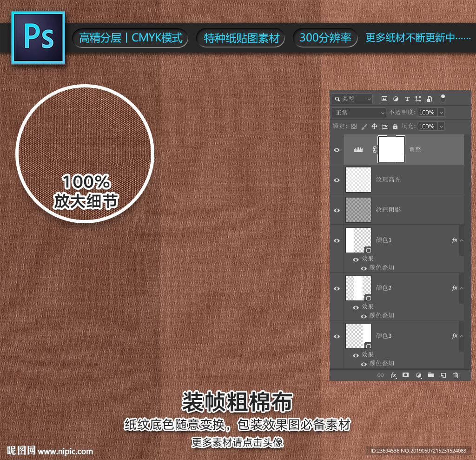Image resolution: width=476 pixels, height=460 pixels.
Task: Collapse effects of 颜色1 layer
Action: coord(462,240)
